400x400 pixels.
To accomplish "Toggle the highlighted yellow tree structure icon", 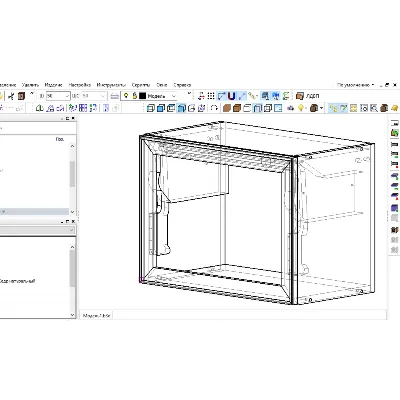I will [x=333, y=108].
